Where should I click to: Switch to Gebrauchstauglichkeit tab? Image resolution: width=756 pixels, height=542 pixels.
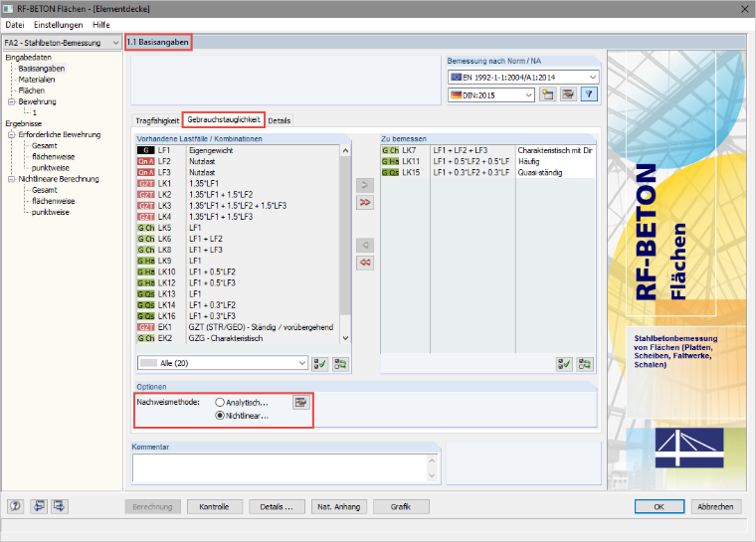click(x=224, y=119)
